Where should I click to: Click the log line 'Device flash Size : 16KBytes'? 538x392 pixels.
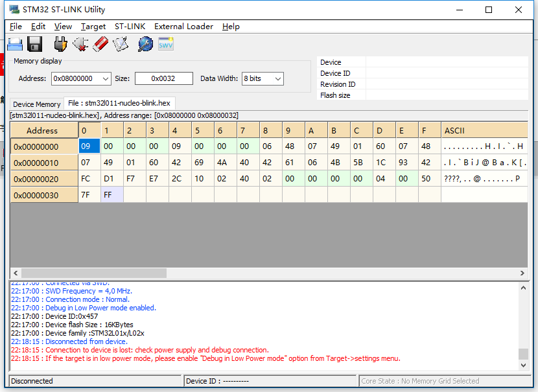(x=72, y=325)
